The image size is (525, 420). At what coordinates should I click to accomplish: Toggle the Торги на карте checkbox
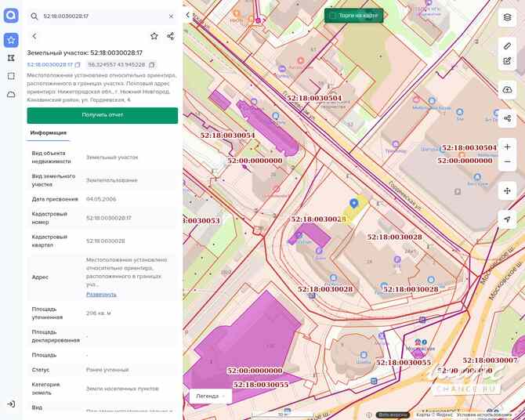[333, 16]
